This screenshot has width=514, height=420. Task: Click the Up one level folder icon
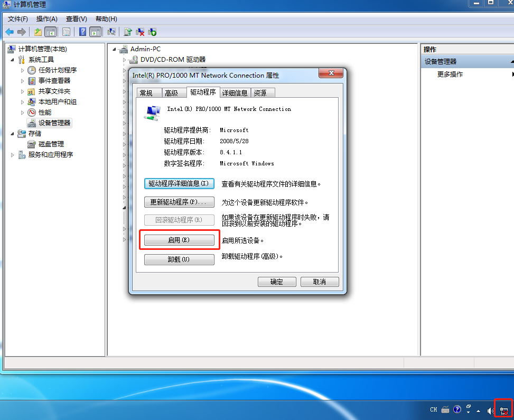click(38, 32)
